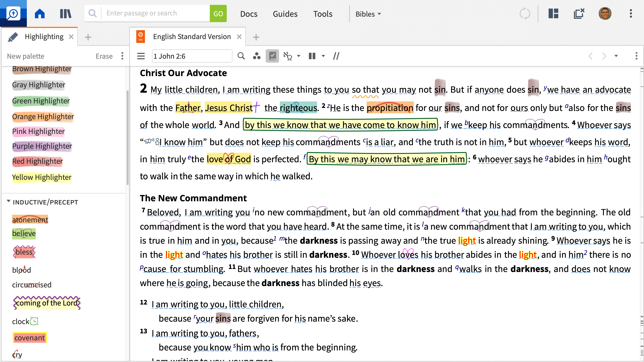Image resolution: width=644 pixels, height=362 pixels.
Task: Click the highlighting palette list scrollbar
Action: (x=127, y=137)
